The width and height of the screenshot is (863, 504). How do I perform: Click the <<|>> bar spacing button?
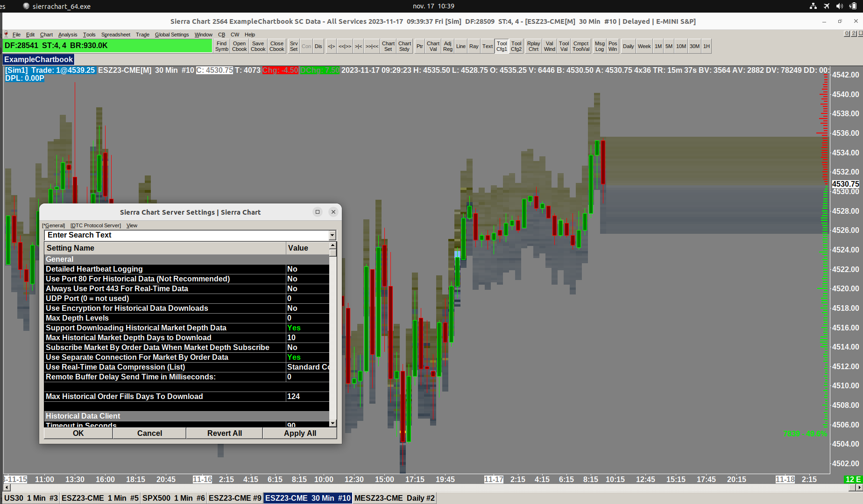pyautogui.click(x=345, y=46)
